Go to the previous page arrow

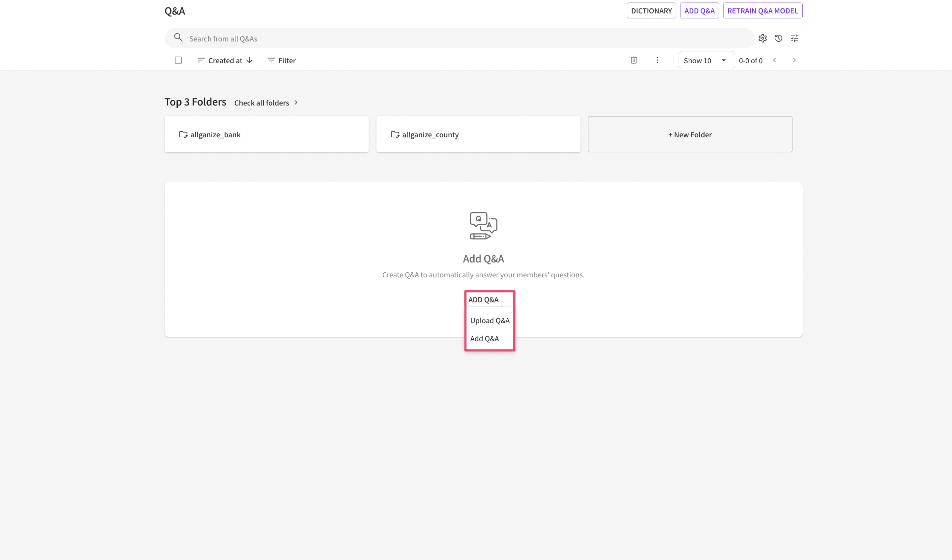coord(774,60)
